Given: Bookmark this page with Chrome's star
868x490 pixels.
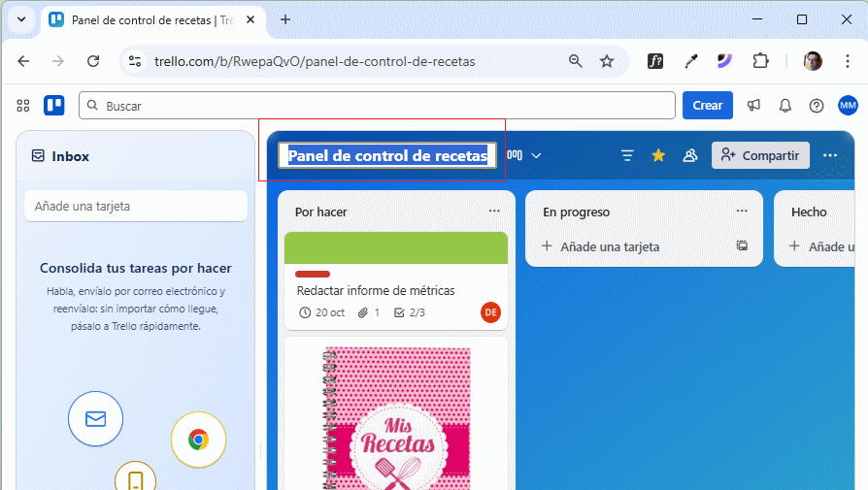Looking at the screenshot, I should tap(607, 61).
